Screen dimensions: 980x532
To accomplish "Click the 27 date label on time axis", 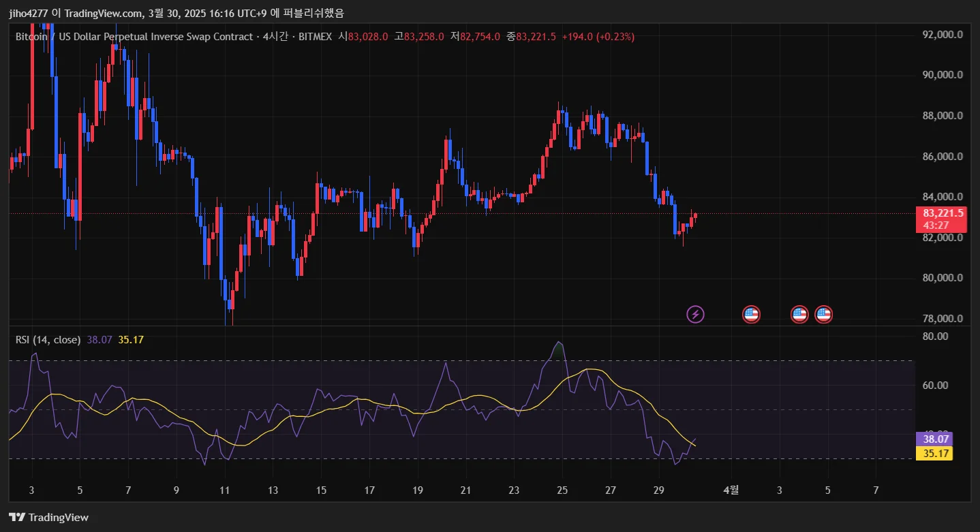I will 611,490.
